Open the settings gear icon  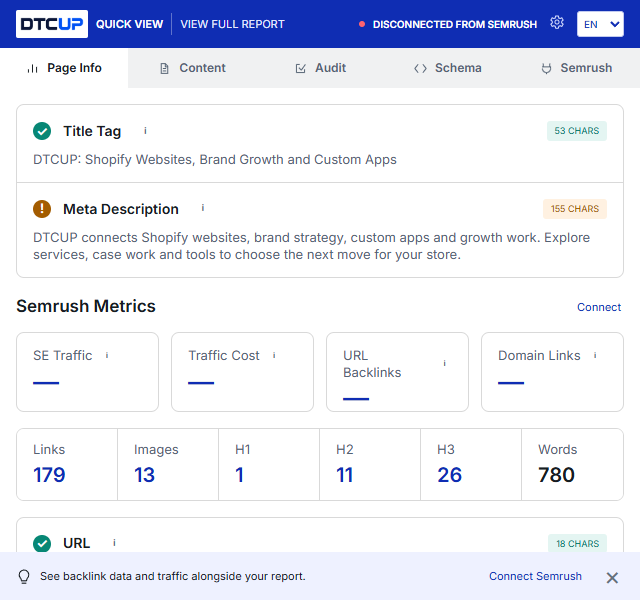tap(556, 22)
